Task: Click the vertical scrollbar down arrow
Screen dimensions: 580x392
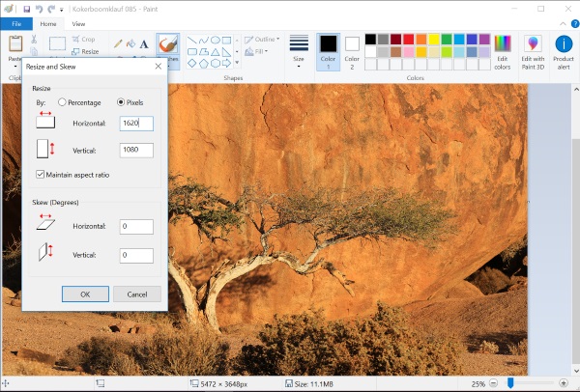Action: tap(576, 370)
